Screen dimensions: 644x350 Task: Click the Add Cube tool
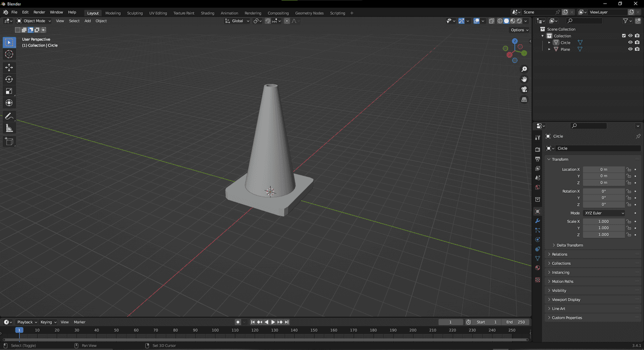pyautogui.click(x=9, y=142)
